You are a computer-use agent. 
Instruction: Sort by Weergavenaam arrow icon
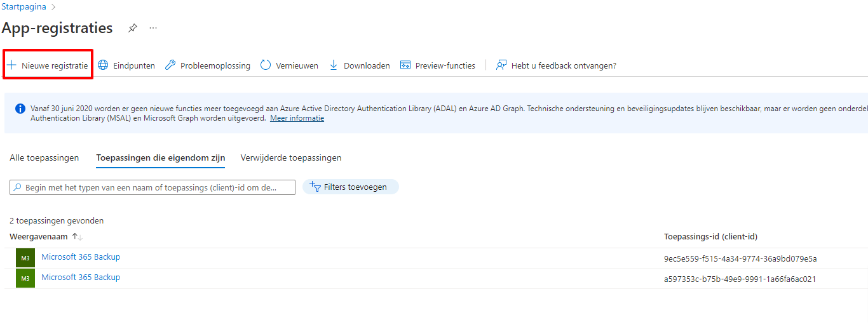click(x=78, y=237)
